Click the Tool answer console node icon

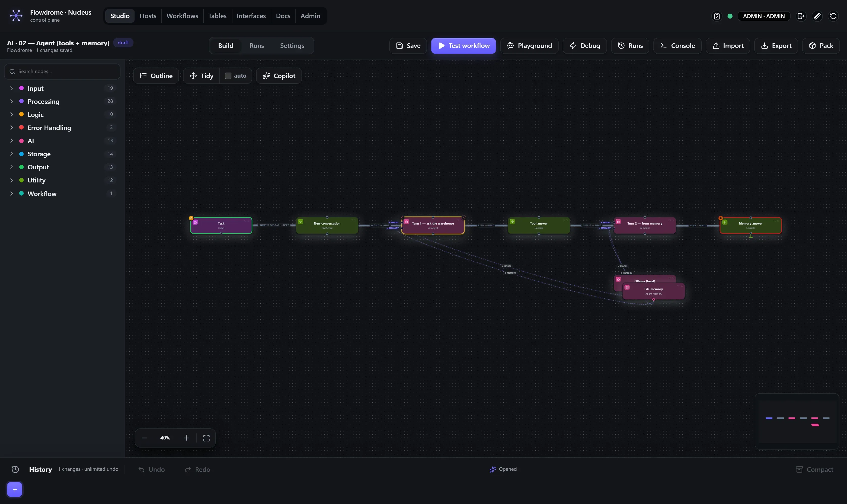[512, 222]
